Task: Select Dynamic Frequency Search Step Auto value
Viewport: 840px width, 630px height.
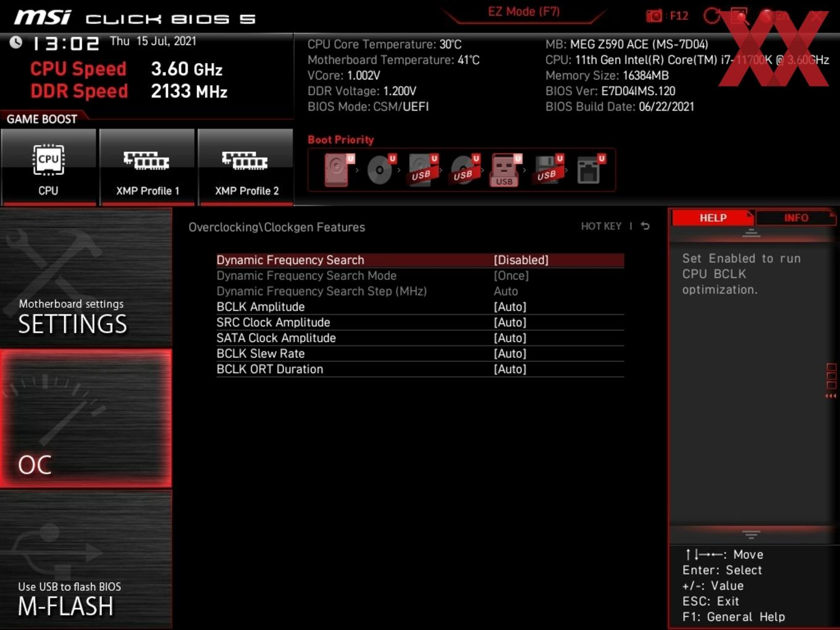Action: [x=506, y=291]
